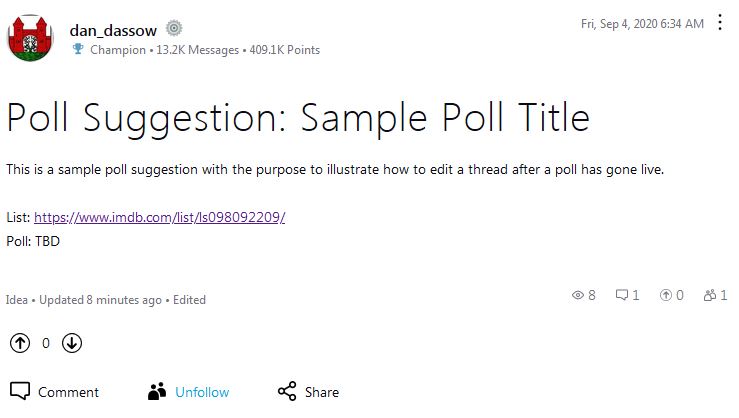The width and height of the screenshot is (739, 418).
Task: Click the upvote count icon in stats
Action: 664,295
